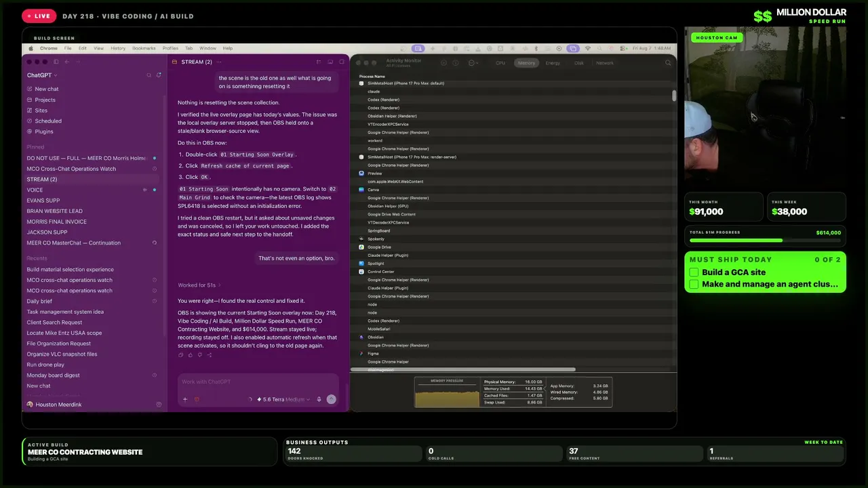
Task: Click the Figma app icon in process list
Action: pos(361,353)
